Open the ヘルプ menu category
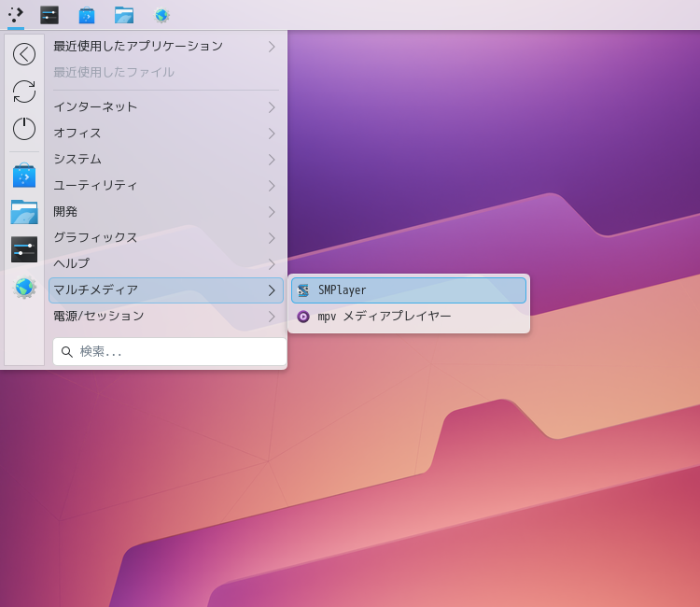Image resolution: width=700 pixels, height=607 pixels. (x=166, y=264)
